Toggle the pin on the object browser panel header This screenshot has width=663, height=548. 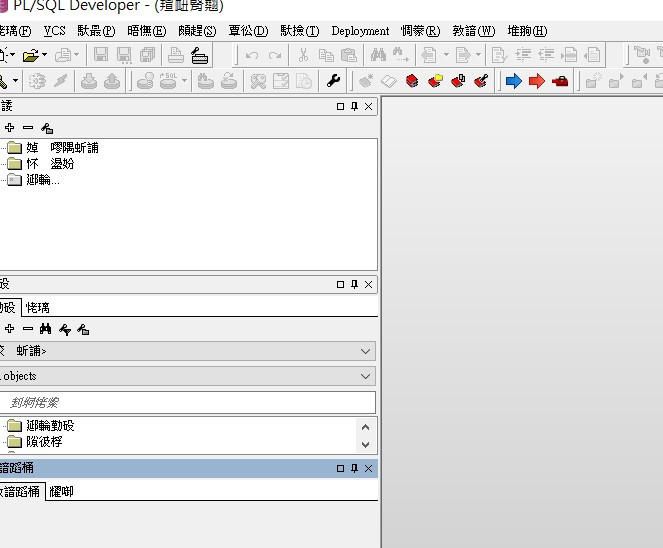pyautogui.click(x=354, y=284)
